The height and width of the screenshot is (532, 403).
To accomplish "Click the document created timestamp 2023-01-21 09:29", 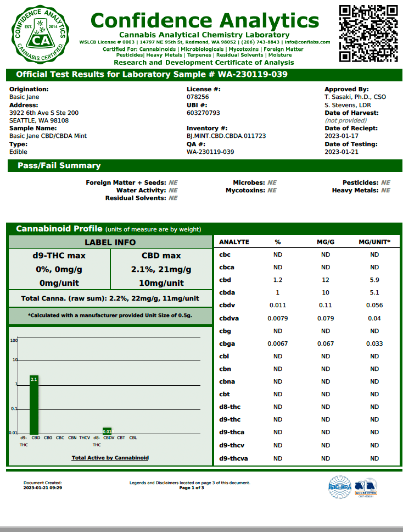I will click(43, 487).
